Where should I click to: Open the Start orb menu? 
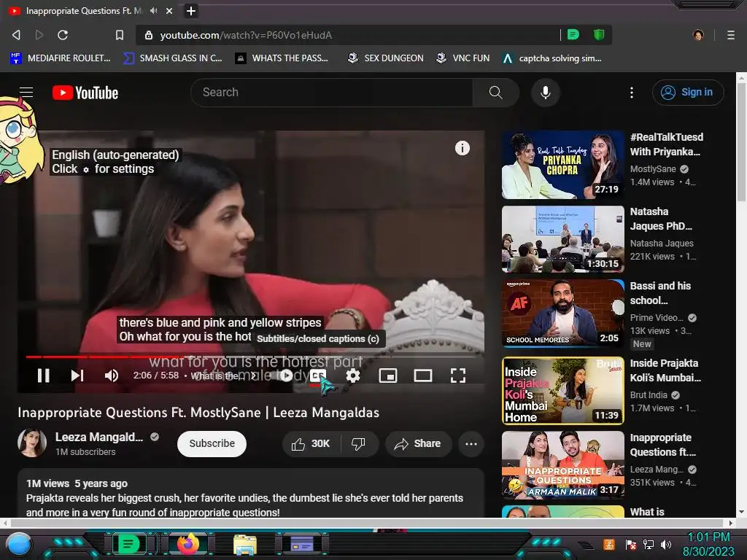(x=19, y=544)
